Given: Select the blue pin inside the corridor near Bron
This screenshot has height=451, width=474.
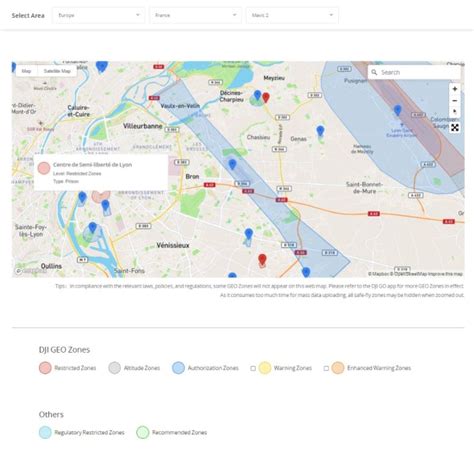Looking at the screenshot, I should pyautogui.click(x=232, y=164).
